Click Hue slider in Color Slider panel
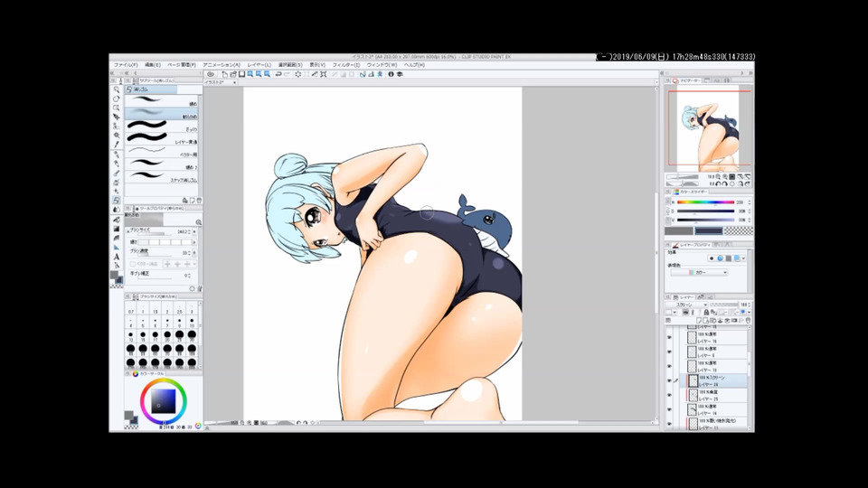868x488 pixels. click(706, 202)
